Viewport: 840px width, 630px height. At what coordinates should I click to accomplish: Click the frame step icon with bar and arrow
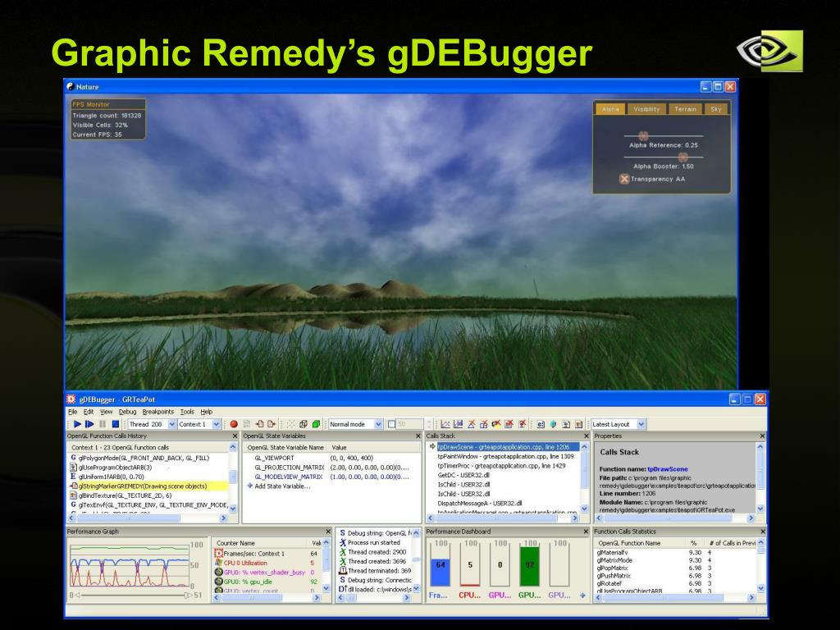(89, 424)
